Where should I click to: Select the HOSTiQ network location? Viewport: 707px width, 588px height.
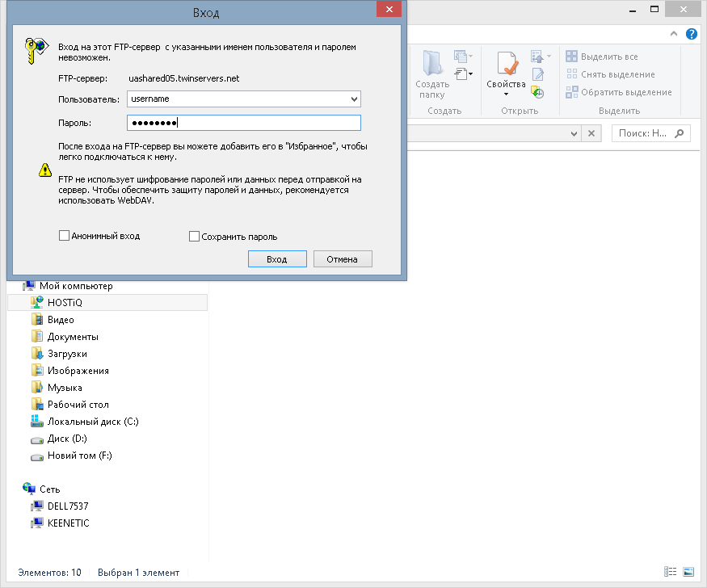click(x=107, y=302)
